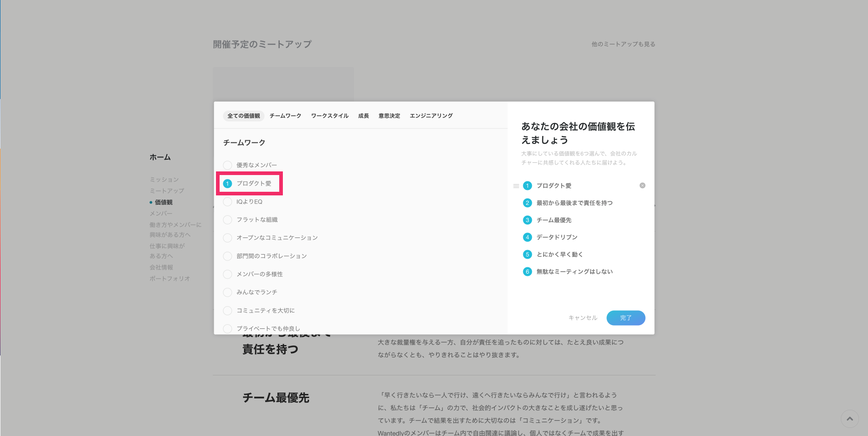Select the メンバーの多様性 option
The width and height of the screenshot is (868, 436).
253,274
